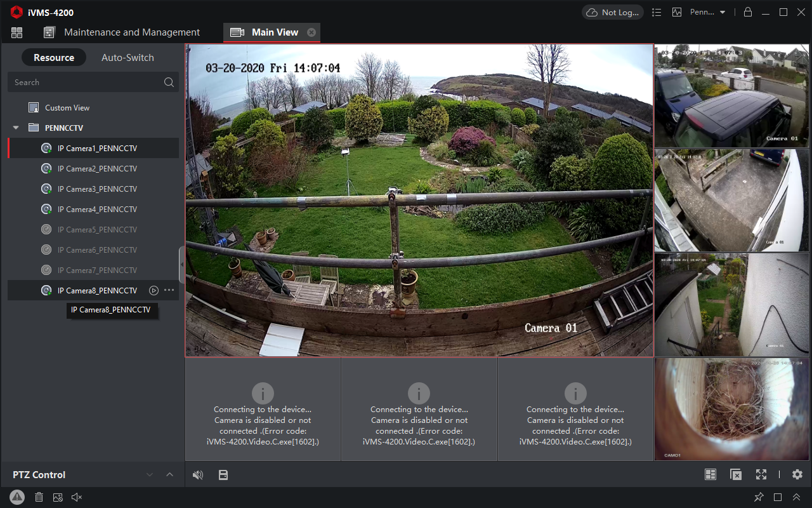The height and width of the screenshot is (508, 812).
Task: Click the trash icon in status bar
Action: coord(39,497)
